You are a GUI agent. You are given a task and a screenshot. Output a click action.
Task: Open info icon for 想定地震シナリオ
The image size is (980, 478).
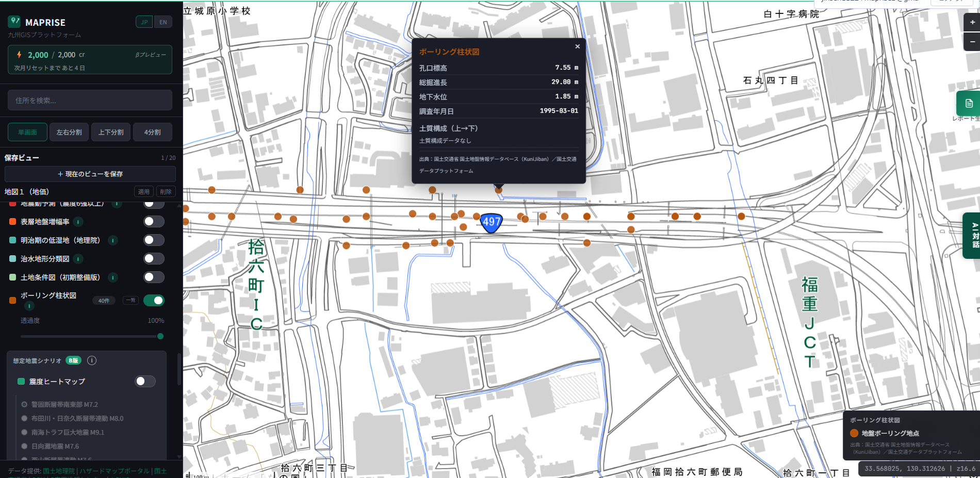tap(92, 360)
